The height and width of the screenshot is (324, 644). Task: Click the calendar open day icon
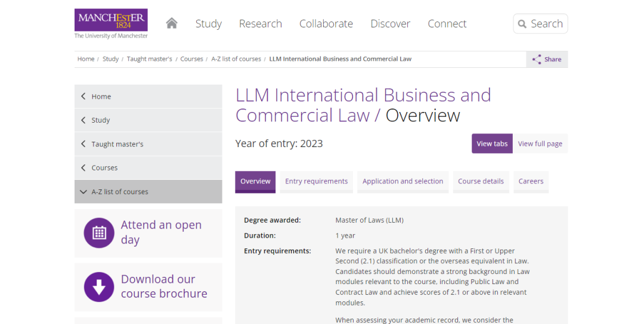click(x=99, y=233)
